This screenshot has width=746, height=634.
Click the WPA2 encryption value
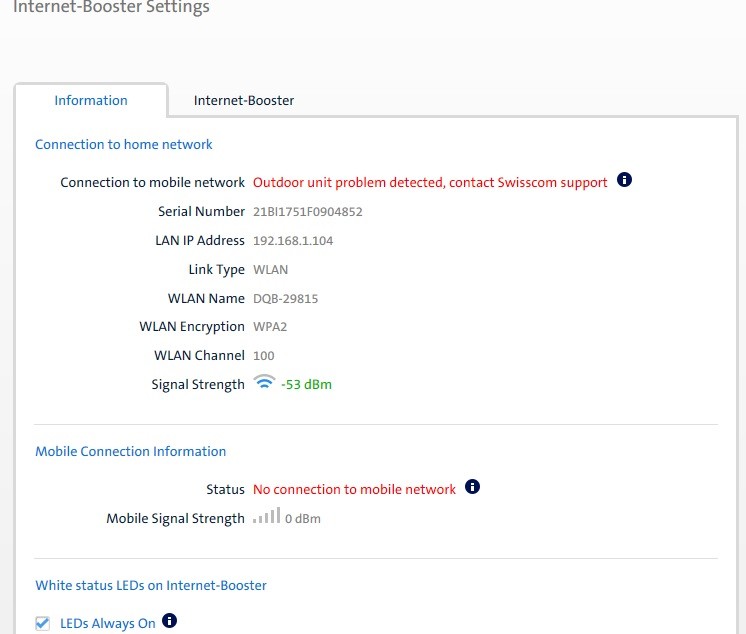270,327
